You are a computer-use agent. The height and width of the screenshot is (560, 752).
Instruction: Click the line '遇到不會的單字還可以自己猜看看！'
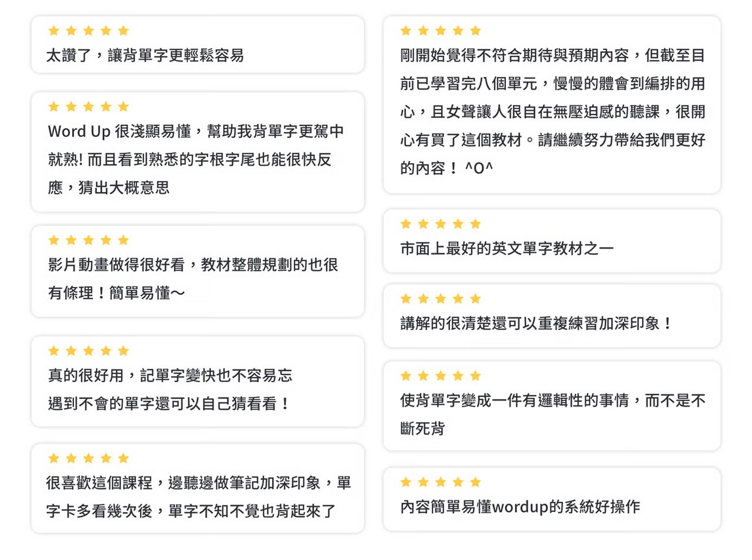tap(170, 404)
